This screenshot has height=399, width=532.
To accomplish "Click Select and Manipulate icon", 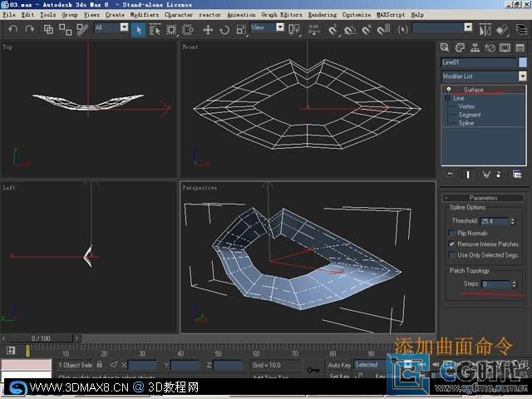I will 314,30.
